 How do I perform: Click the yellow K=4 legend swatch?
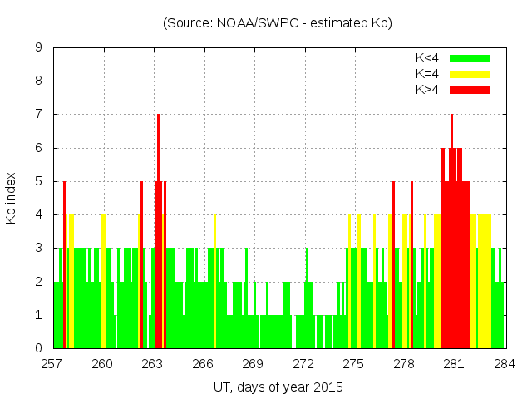point(470,74)
